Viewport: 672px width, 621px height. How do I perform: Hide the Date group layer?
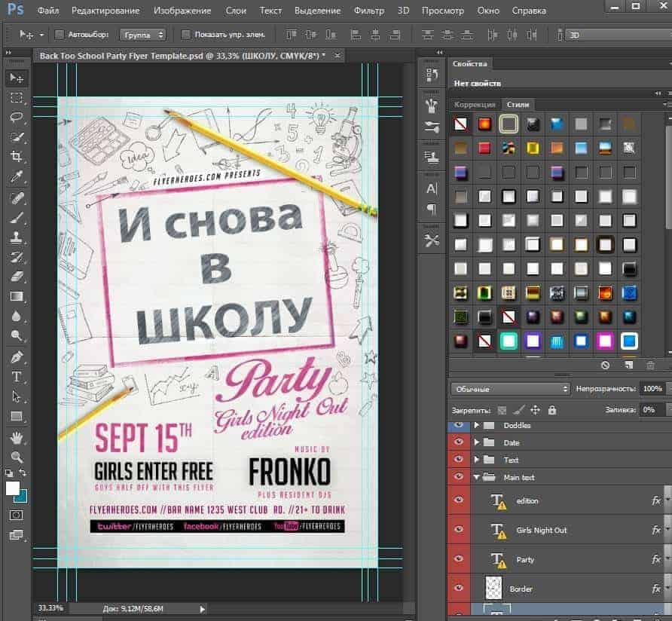(x=459, y=442)
